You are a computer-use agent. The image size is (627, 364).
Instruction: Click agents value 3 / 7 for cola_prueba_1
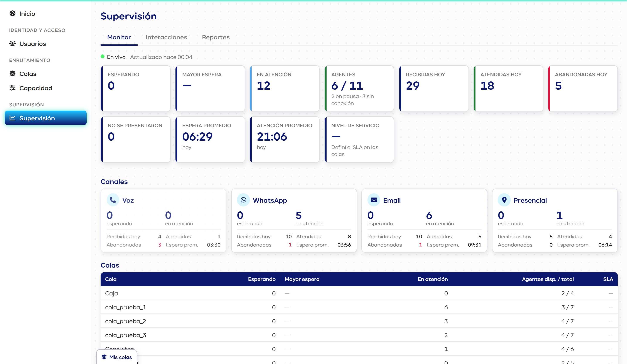click(567, 307)
